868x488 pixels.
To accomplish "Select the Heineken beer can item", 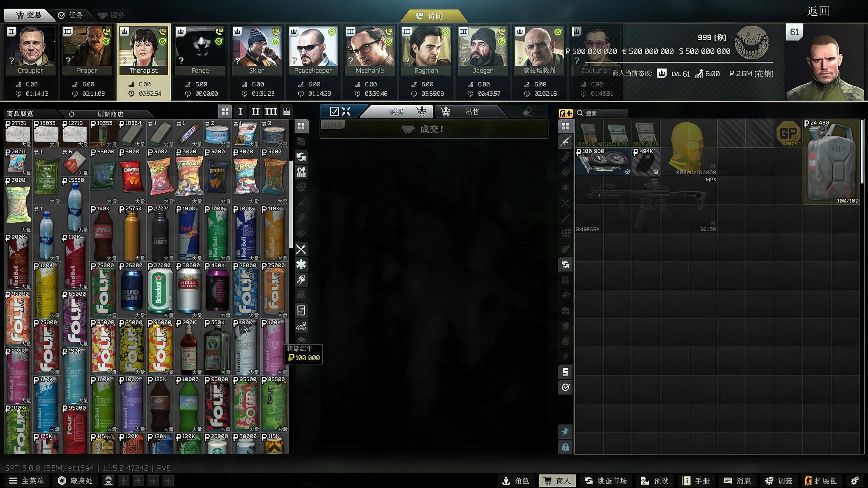I will [x=160, y=290].
